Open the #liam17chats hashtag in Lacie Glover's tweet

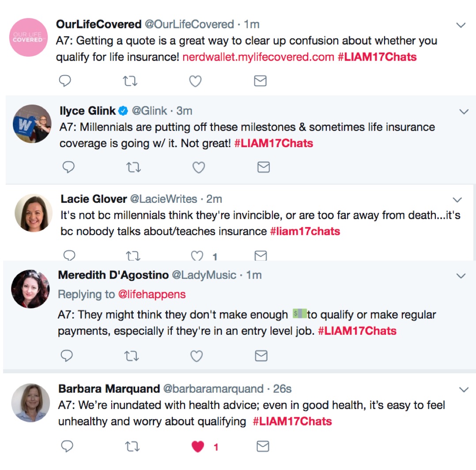click(305, 231)
